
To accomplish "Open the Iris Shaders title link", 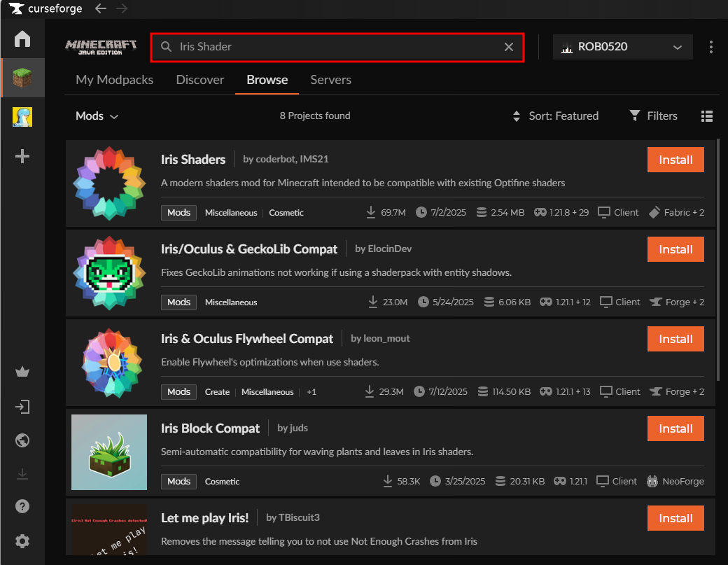I will [x=193, y=159].
